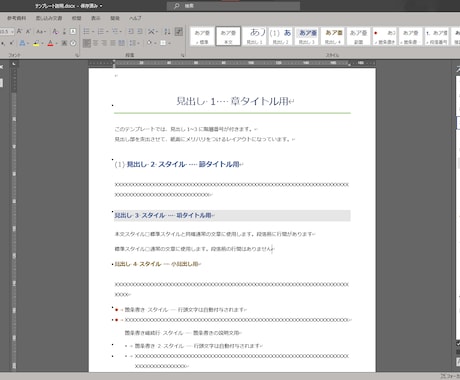This screenshot has height=380, width=460.
Task: Increase paragraph indent
Action: pyautogui.click(x=140, y=31)
